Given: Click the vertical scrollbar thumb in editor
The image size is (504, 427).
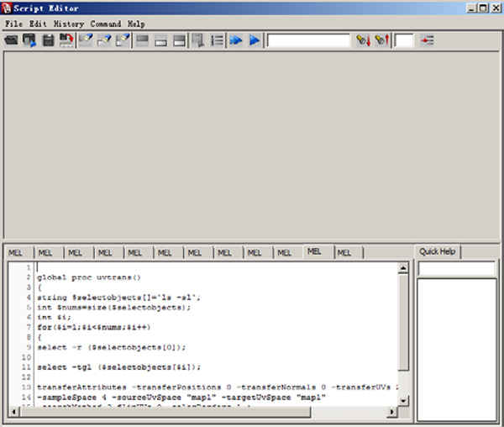Looking at the screenshot, I should click(x=403, y=322).
